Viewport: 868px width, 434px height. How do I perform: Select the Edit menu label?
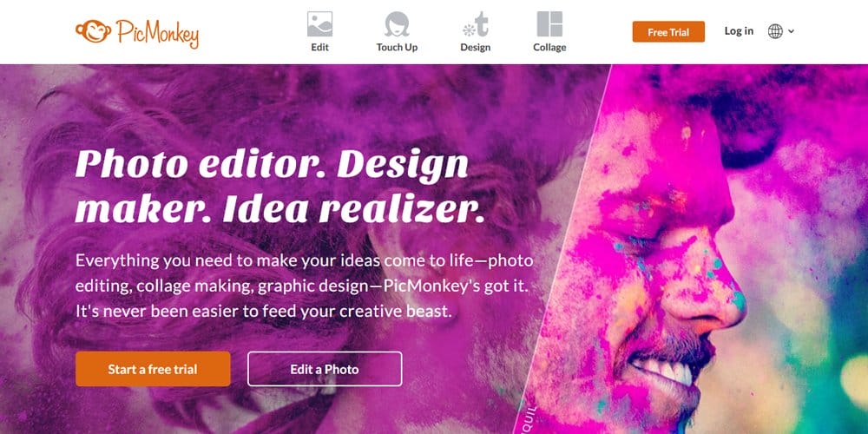click(x=319, y=48)
